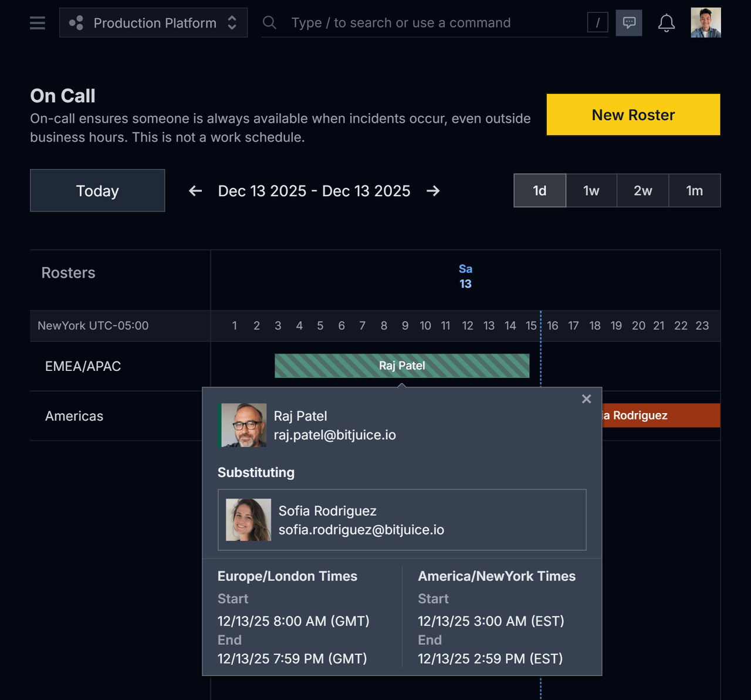Open the hamburger navigation menu

tap(37, 23)
